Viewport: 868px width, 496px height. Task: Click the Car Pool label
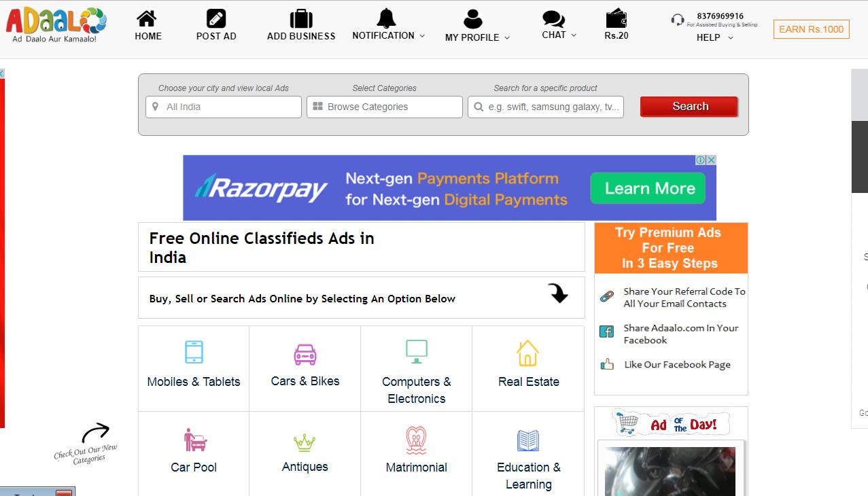(x=194, y=467)
